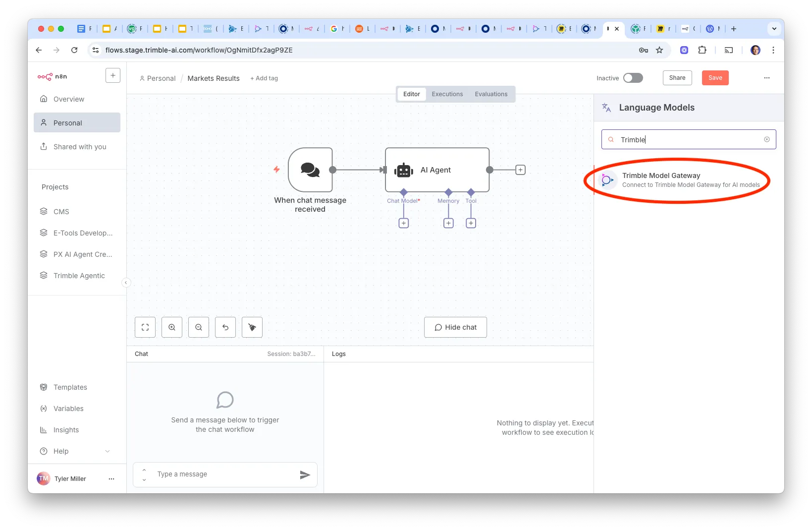Add a Memory sub-node to the AI Agent
Image resolution: width=812 pixels, height=530 pixels.
[448, 223]
